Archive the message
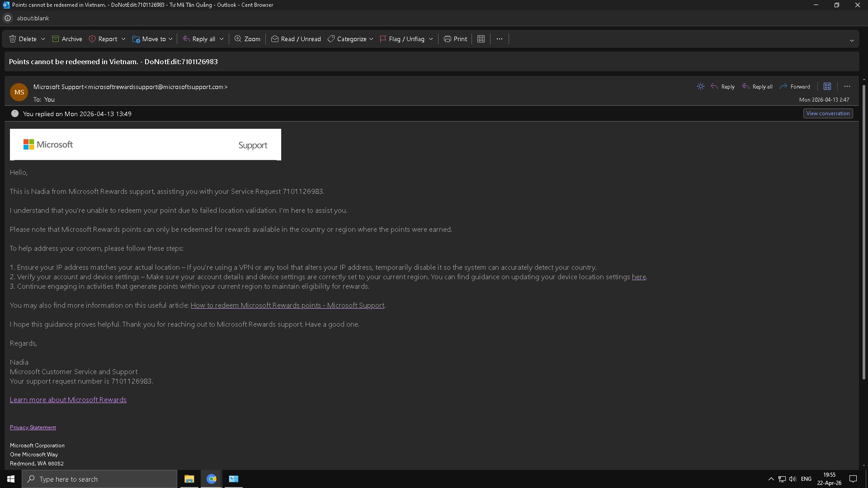The image size is (868, 488). click(67, 39)
